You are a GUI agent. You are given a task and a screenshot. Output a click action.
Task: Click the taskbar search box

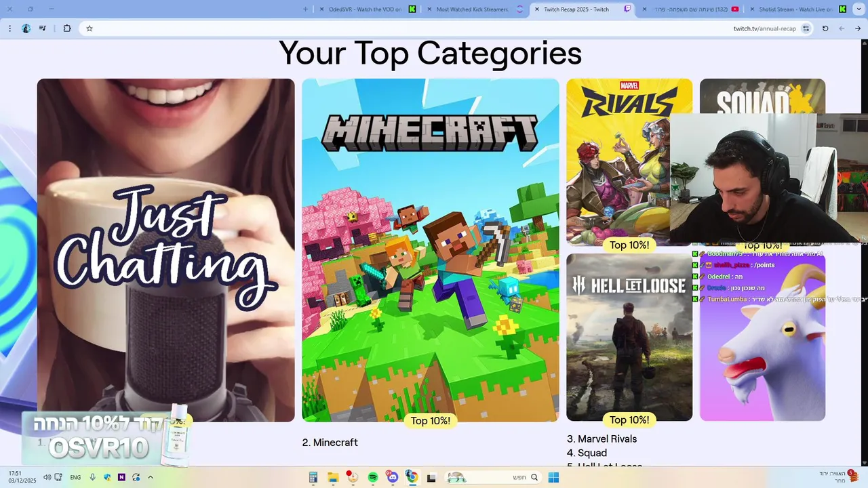pyautogui.click(x=494, y=477)
